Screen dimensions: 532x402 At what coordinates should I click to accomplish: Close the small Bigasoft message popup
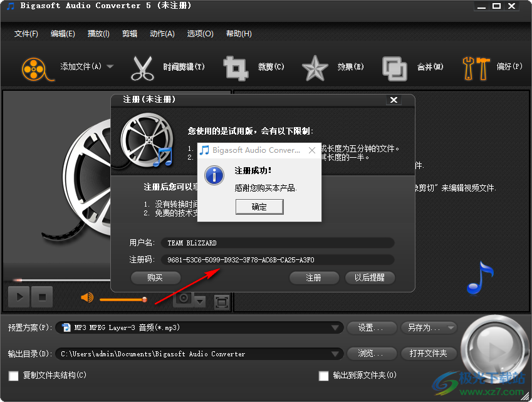click(312, 150)
